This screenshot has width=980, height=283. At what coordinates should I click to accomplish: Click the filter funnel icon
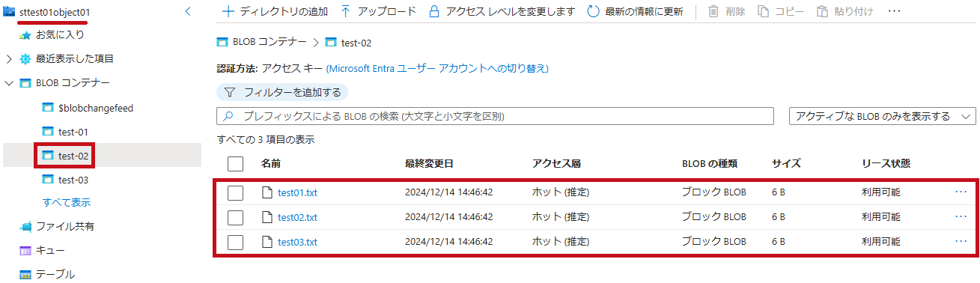(x=230, y=92)
